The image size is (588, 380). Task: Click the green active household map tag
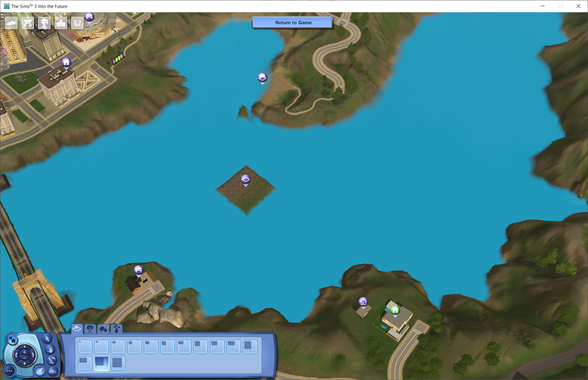395,311
